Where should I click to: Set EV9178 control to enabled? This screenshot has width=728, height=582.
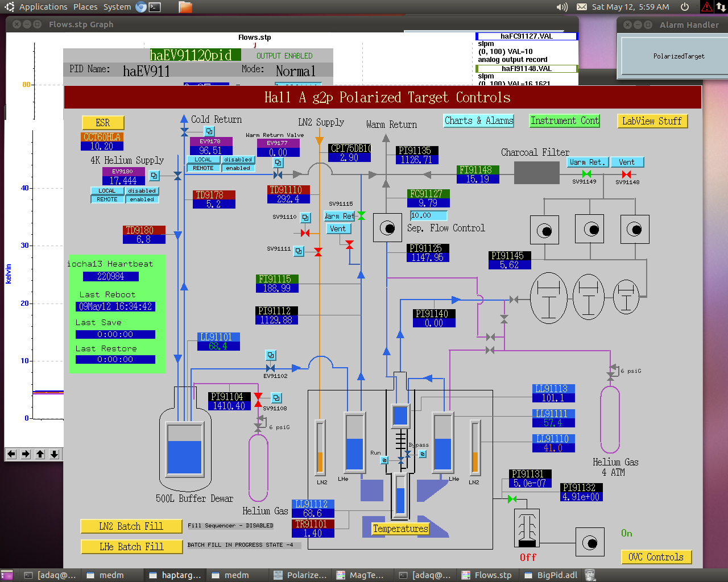click(x=238, y=168)
